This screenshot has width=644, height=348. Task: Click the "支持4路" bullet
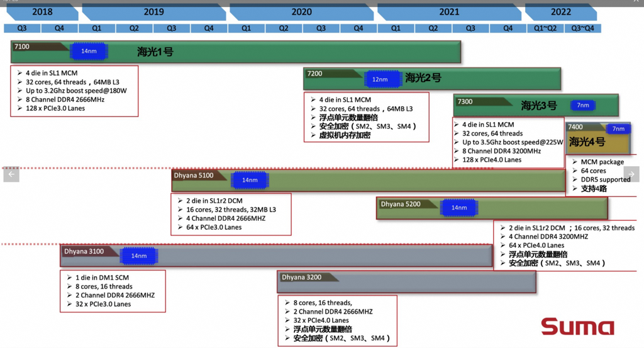tap(594, 189)
